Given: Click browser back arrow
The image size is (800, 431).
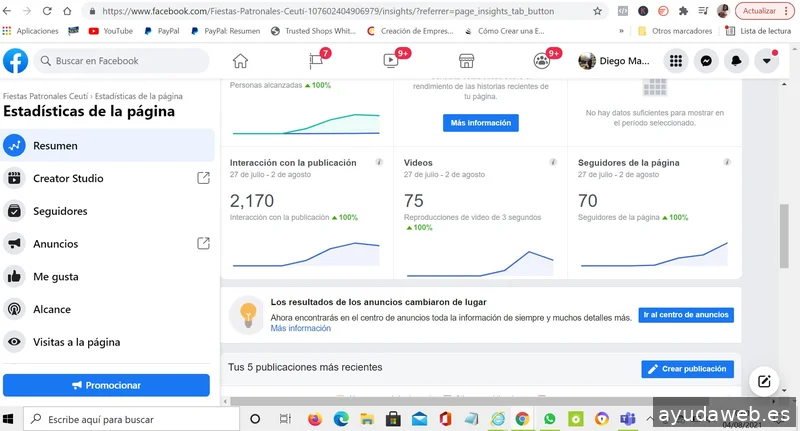Looking at the screenshot, I should click(x=7, y=11).
